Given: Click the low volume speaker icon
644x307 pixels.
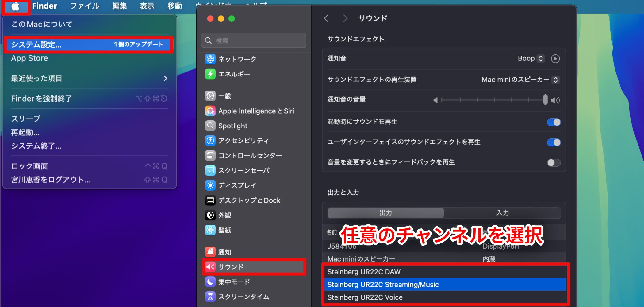Looking at the screenshot, I should click(435, 100).
